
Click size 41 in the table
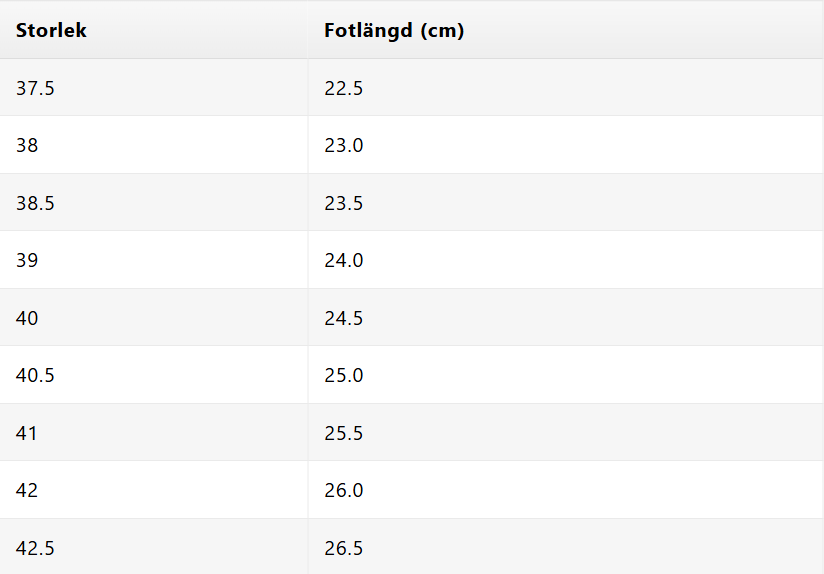[x=27, y=433]
